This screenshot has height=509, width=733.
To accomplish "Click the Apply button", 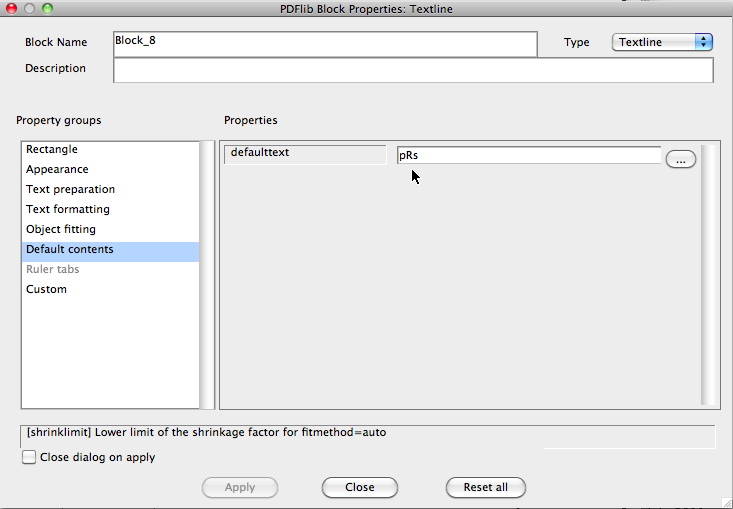I will (x=240, y=487).
